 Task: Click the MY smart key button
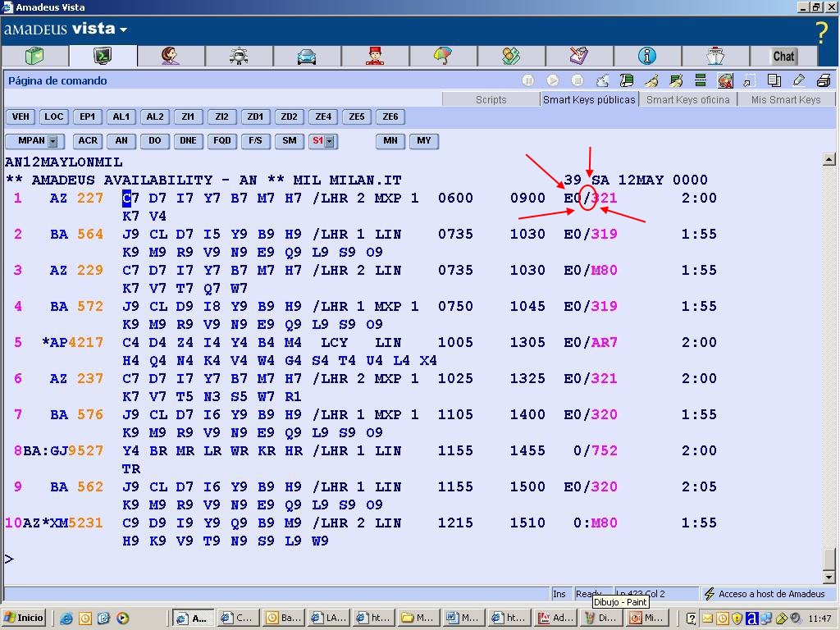[424, 141]
